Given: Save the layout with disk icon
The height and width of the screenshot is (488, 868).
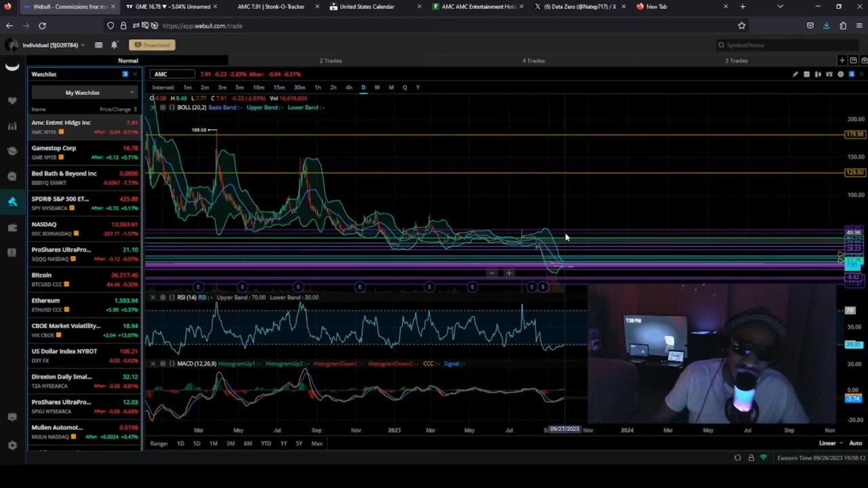Looking at the screenshot, I should tap(854, 60).
